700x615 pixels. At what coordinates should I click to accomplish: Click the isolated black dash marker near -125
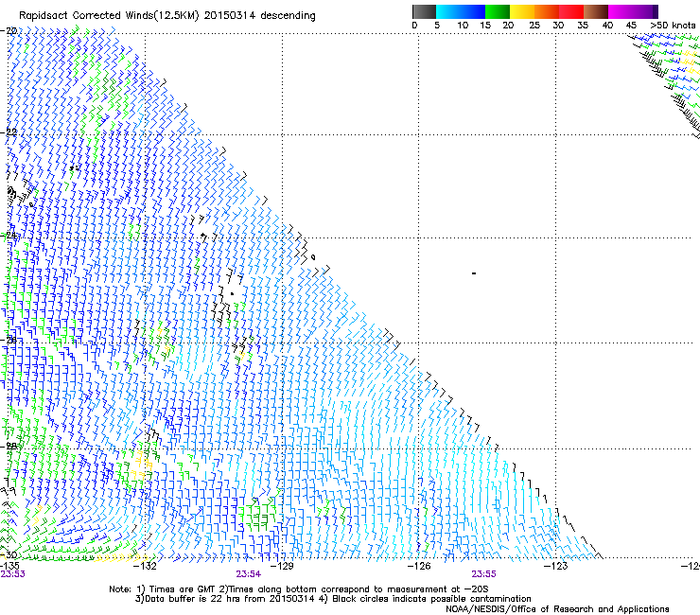pos(474,273)
